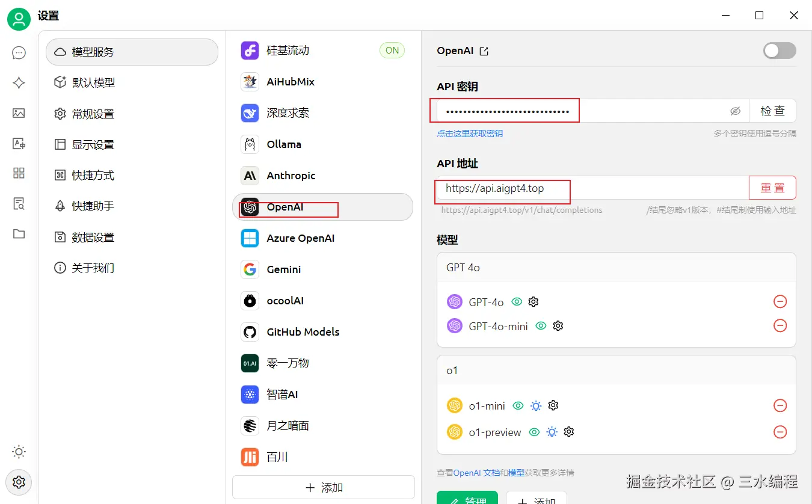Click the vision eye icon for GPT-4o
812x504 pixels.
(x=516, y=301)
